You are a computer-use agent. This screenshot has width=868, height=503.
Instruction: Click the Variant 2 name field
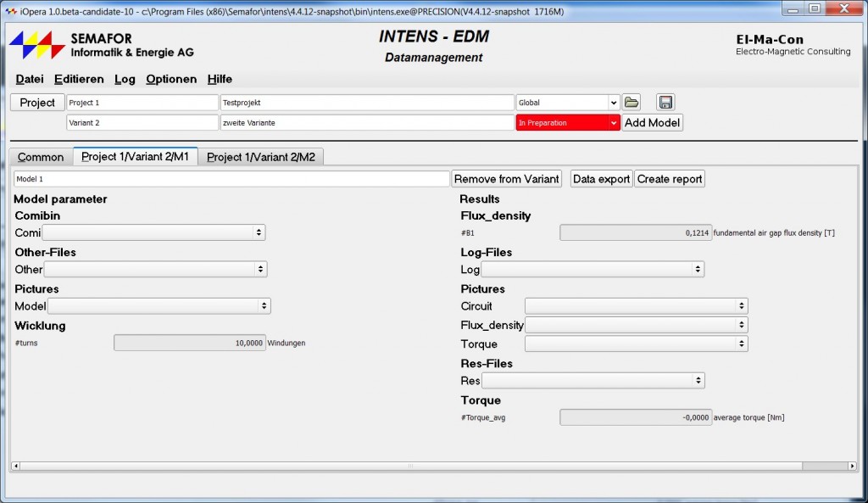point(142,122)
